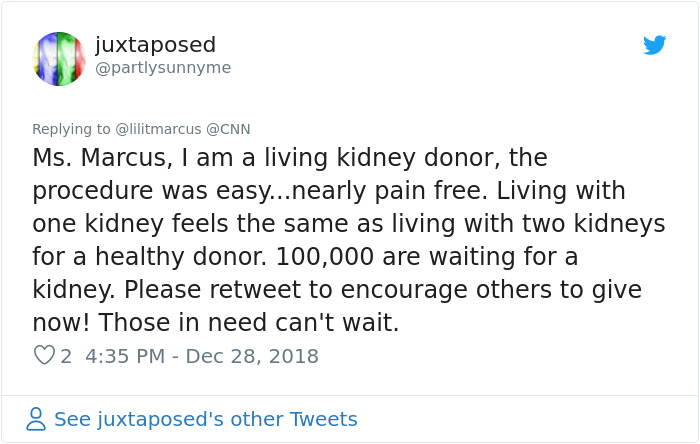This screenshot has width=700, height=444.
Task: Click the Dec 28, 2018 date
Action: (250, 356)
